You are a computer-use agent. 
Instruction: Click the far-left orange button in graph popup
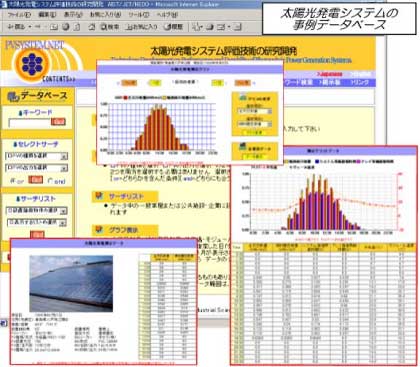coord(129,83)
